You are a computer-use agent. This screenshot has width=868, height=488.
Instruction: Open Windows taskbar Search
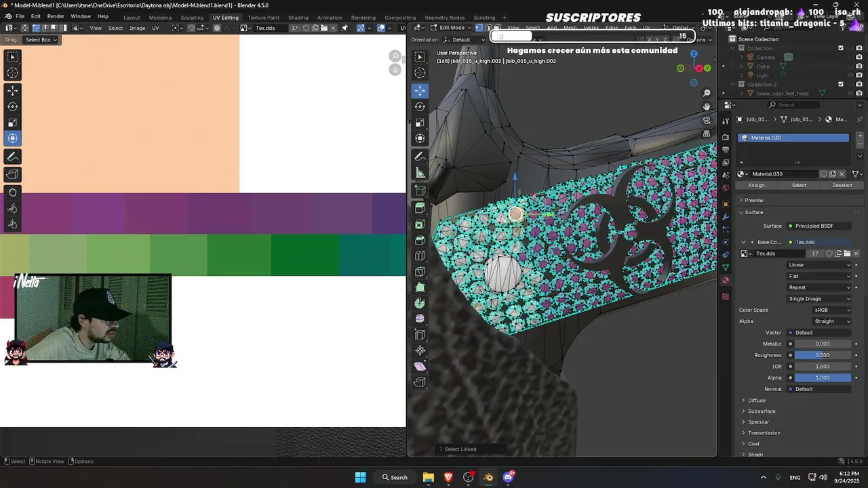coord(394,477)
